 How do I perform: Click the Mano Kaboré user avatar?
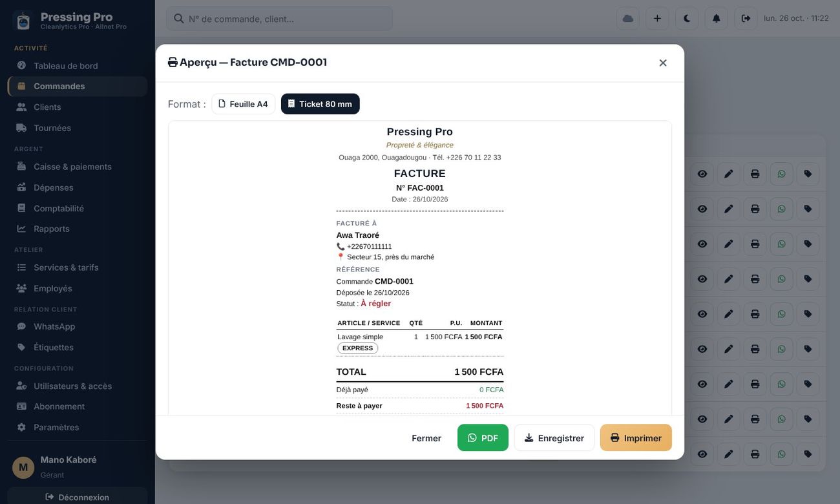coord(23,467)
